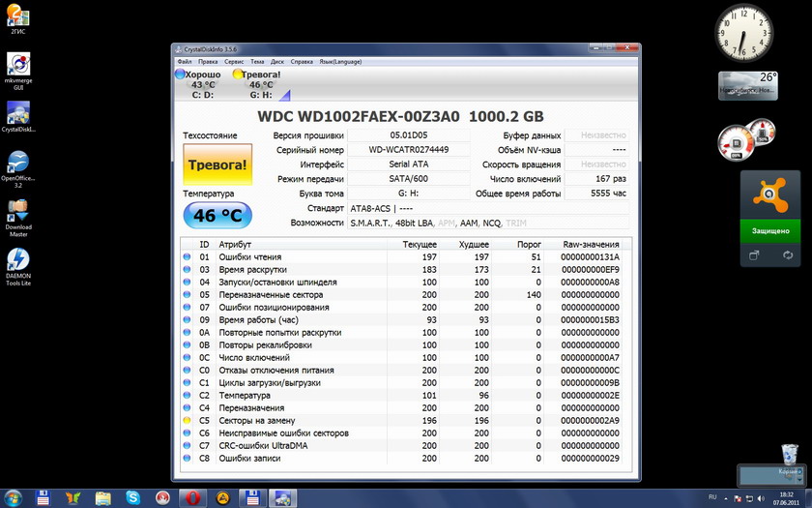This screenshot has height=508, width=812.
Task: Sort by the Атрибут column header
Action: tap(302, 244)
